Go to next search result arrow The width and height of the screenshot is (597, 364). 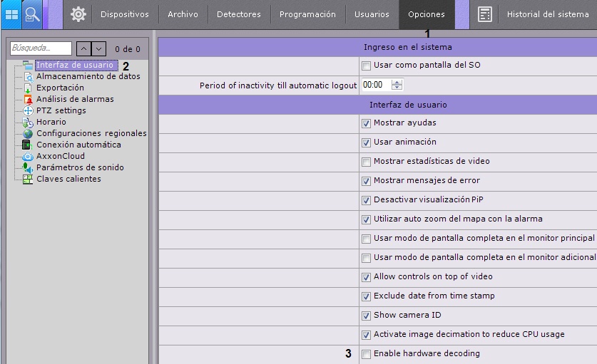click(99, 48)
